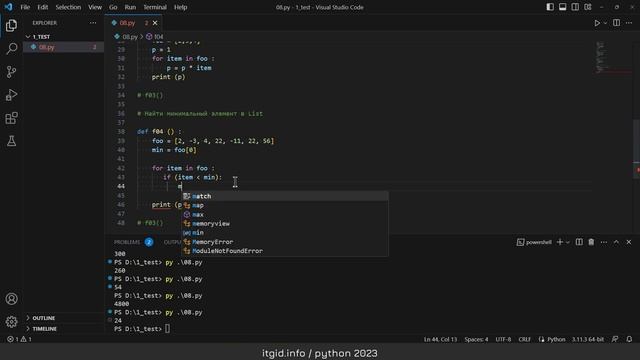Open terminal panel More Actions ellipsis
640x360 pixels.
[x=604, y=242]
